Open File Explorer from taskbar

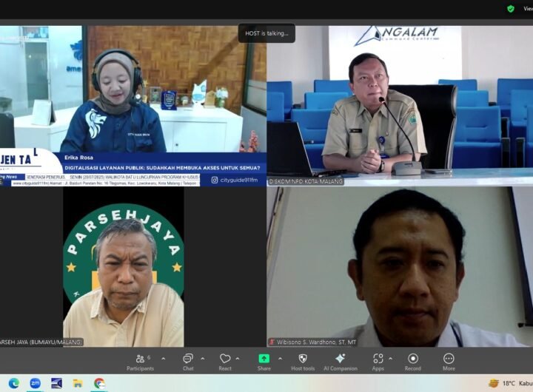pos(78,383)
